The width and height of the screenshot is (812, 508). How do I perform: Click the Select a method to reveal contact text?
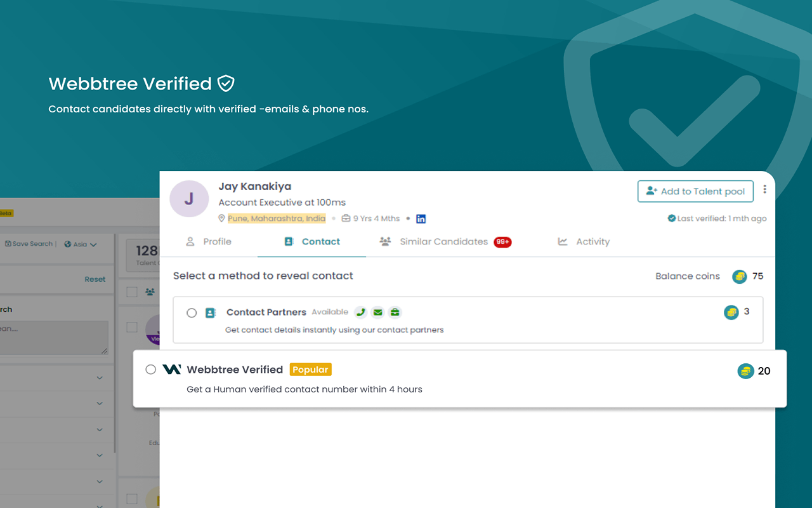click(x=263, y=276)
